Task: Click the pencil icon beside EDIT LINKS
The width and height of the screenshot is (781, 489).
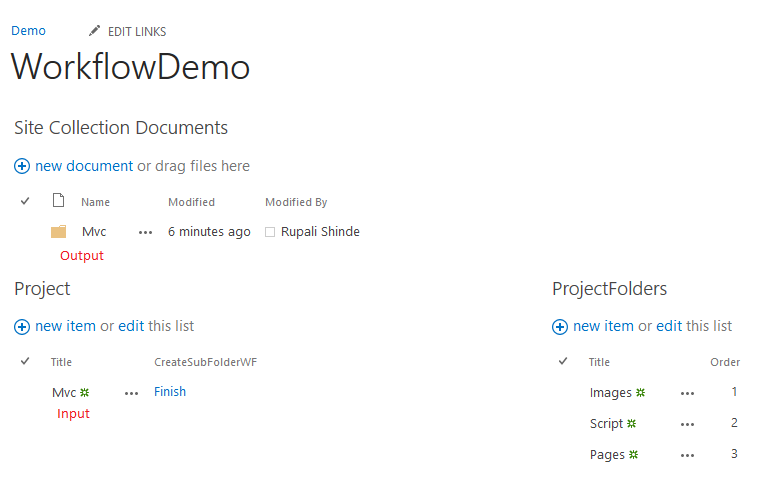Action: [95, 31]
